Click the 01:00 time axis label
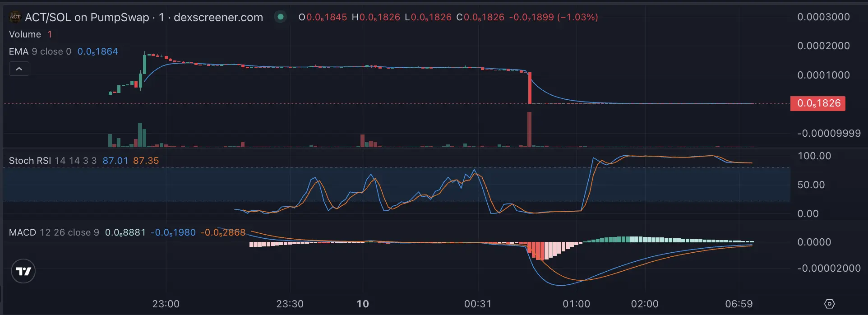The image size is (868, 315). click(576, 304)
